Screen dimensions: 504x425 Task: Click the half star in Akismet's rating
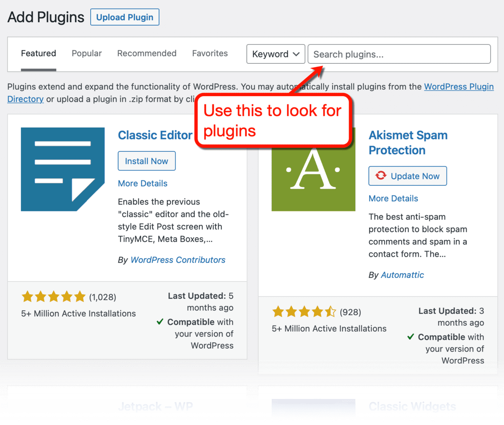click(x=330, y=312)
